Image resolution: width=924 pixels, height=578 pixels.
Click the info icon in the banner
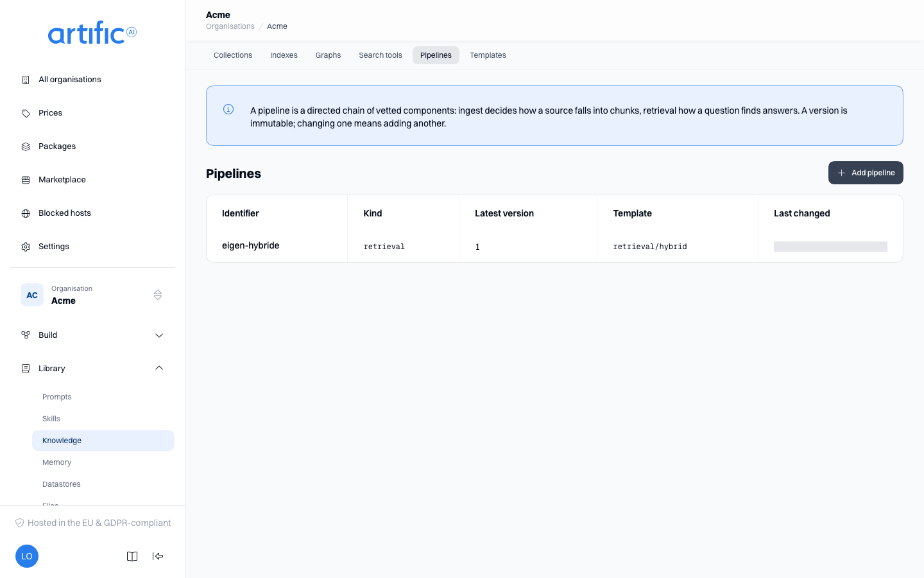(x=228, y=109)
